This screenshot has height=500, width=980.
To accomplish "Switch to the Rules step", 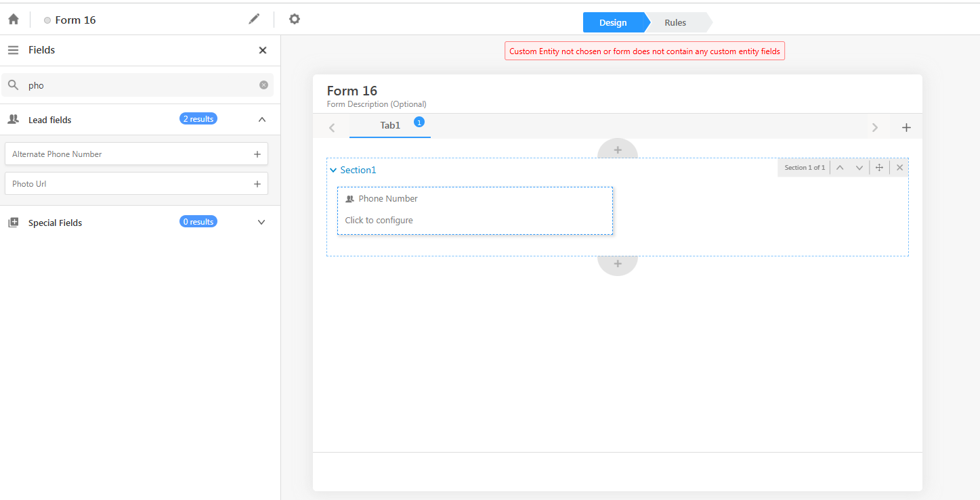I will point(675,22).
